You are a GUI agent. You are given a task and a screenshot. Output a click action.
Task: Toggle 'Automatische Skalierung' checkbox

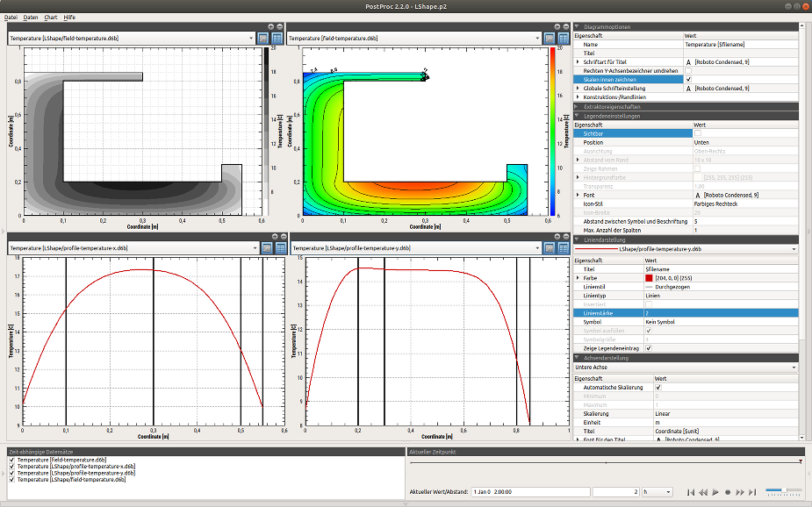click(x=658, y=388)
